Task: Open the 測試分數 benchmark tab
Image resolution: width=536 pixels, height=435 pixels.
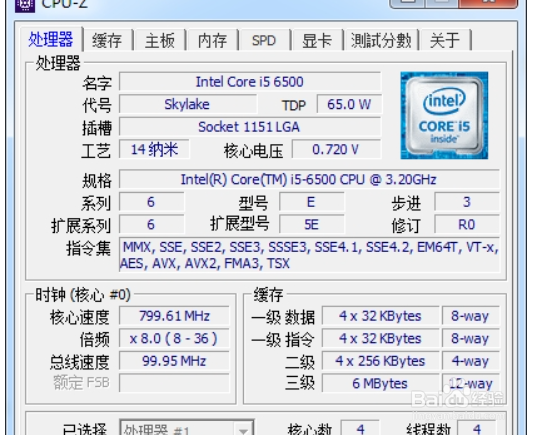Action: tap(381, 40)
